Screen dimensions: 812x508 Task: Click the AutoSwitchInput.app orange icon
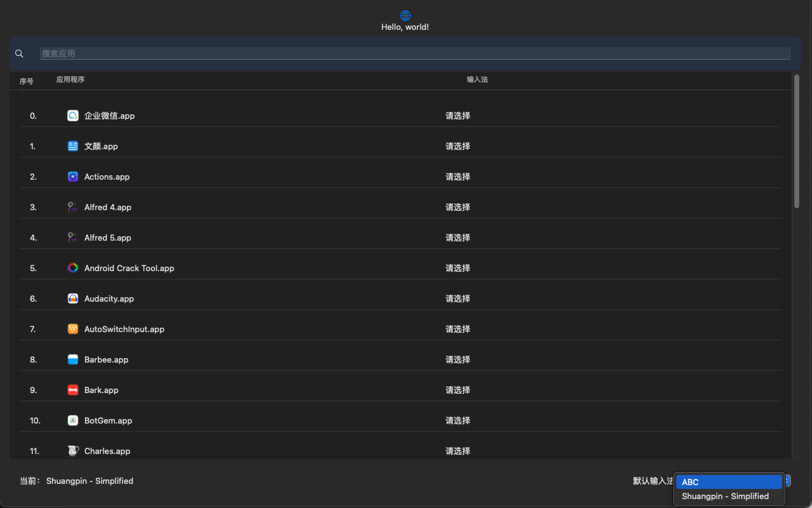coord(73,329)
